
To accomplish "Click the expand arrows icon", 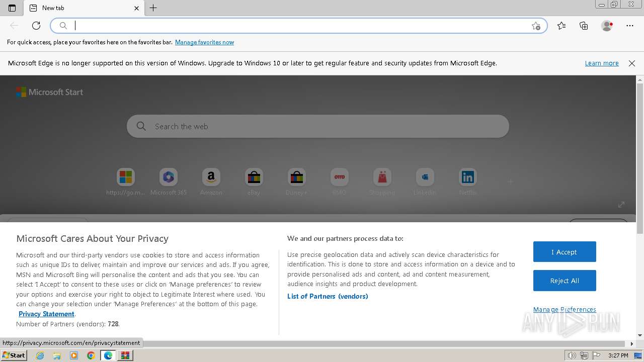I will [621, 204].
